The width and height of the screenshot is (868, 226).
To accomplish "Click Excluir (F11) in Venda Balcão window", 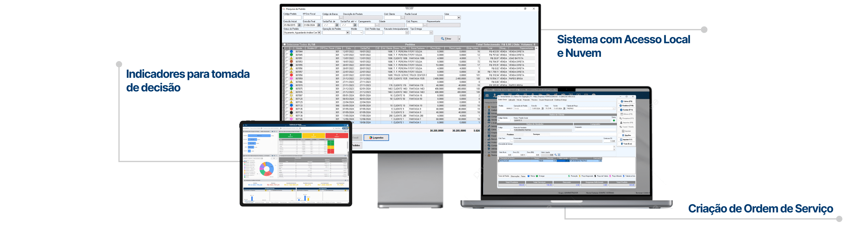I will [626, 110].
